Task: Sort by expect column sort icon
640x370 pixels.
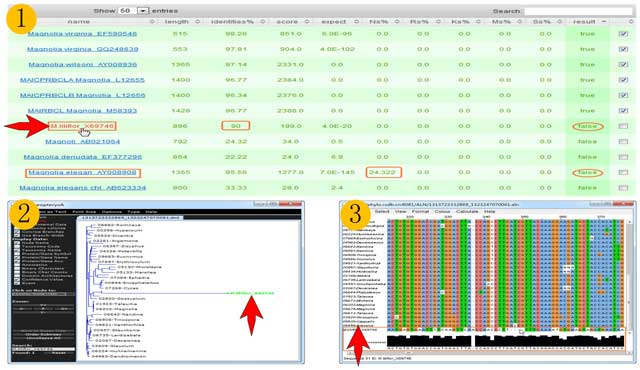Action: coord(356,22)
